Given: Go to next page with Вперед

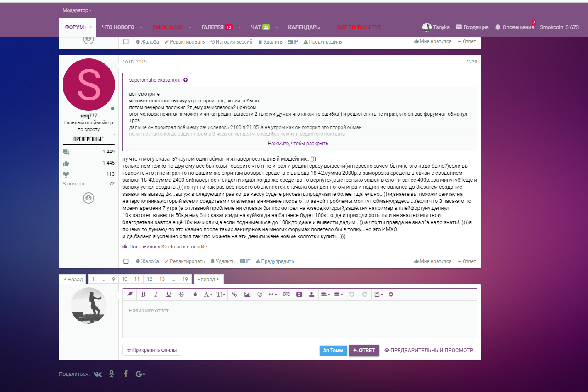Looking at the screenshot, I should point(208,280).
